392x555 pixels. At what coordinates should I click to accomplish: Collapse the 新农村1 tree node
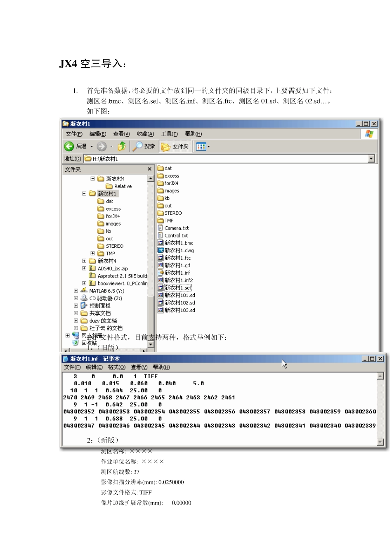pyautogui.click(x=84, y=193)
